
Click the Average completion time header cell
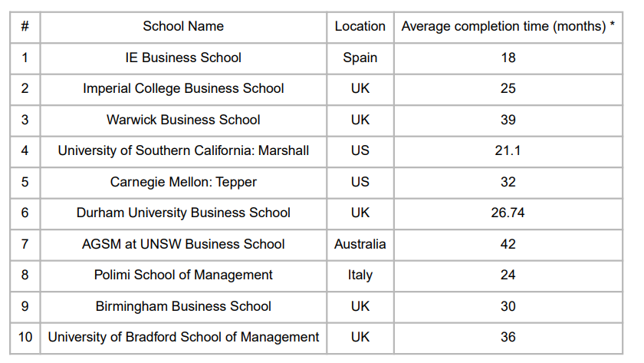point(508,27)
